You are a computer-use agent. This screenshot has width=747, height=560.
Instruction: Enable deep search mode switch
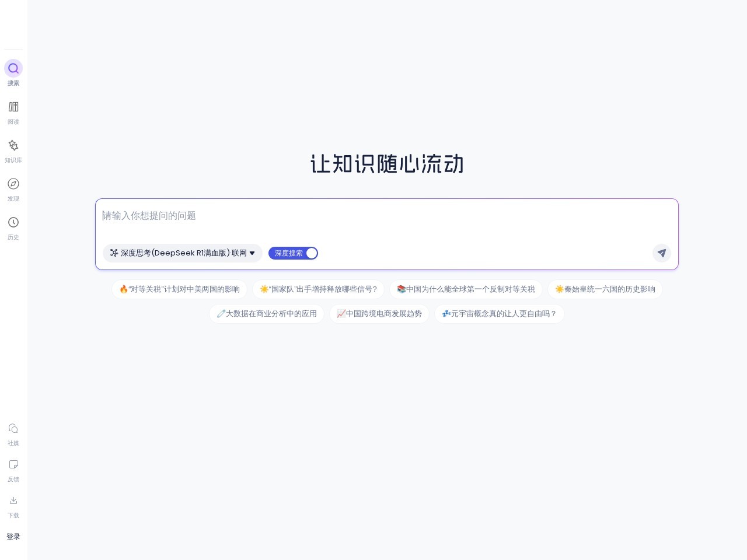(311, 253)
